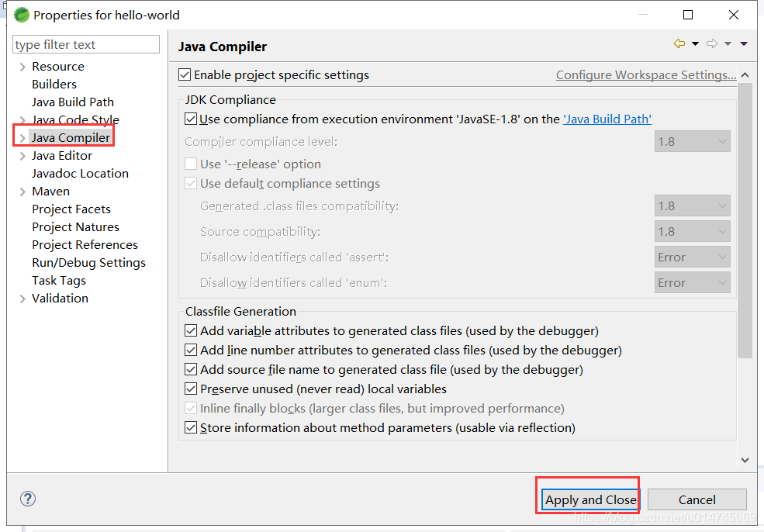This screenshot has width=764, height=532.
Task: Toggle Store information about method parameters
Action: (x=191, y=428)
